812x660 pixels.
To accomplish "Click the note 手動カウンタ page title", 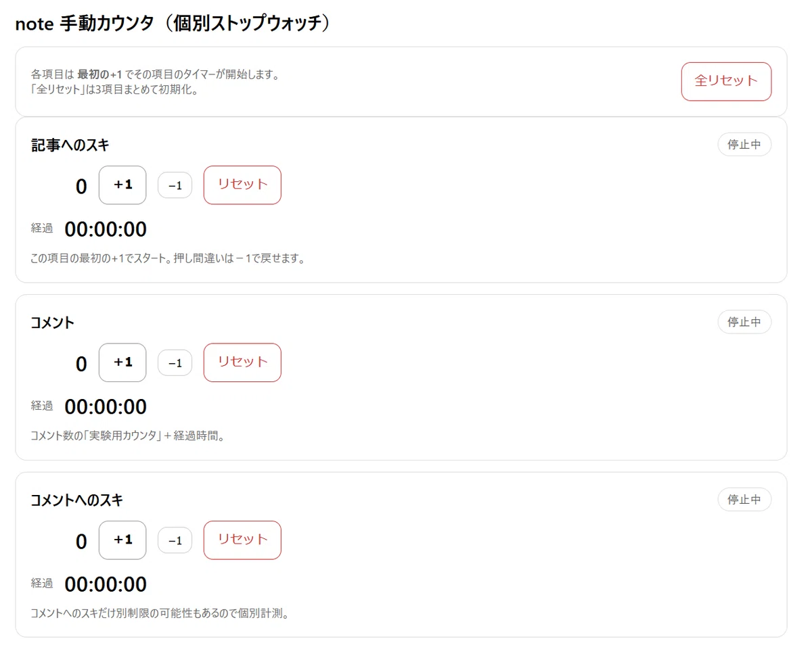I will click(x=175, y=23).
